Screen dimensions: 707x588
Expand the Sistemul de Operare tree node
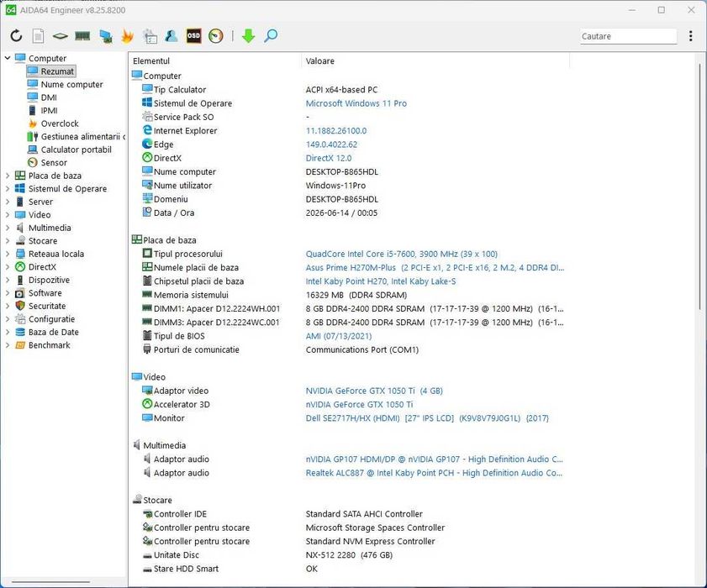click(x=8, y=189)
